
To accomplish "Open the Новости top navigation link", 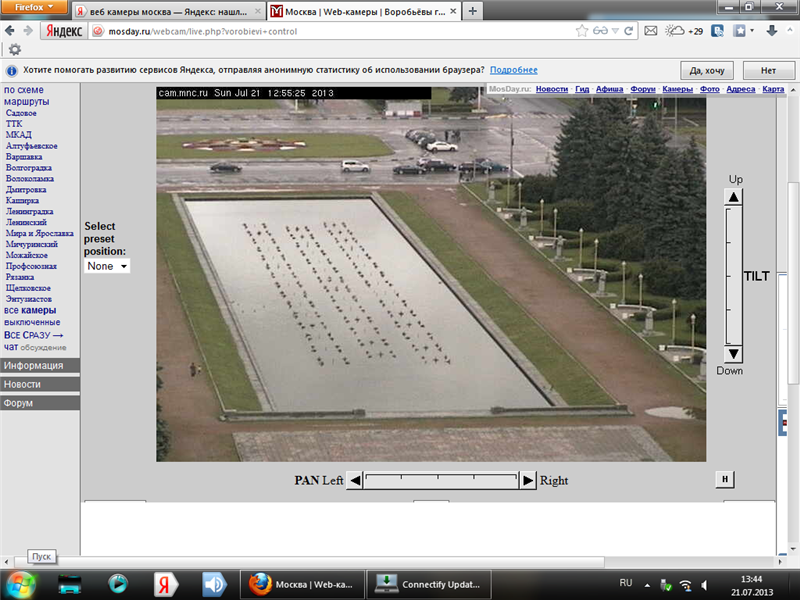I will 552,89.
